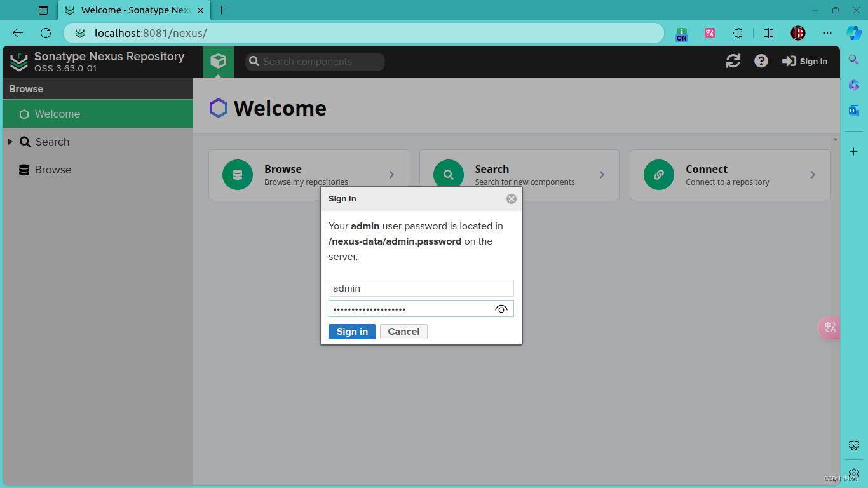The height and width of the screenshot is (488, 868).
Task: Select the Welcome - Sonatype Nexus tab
Action: pos(133,10)
